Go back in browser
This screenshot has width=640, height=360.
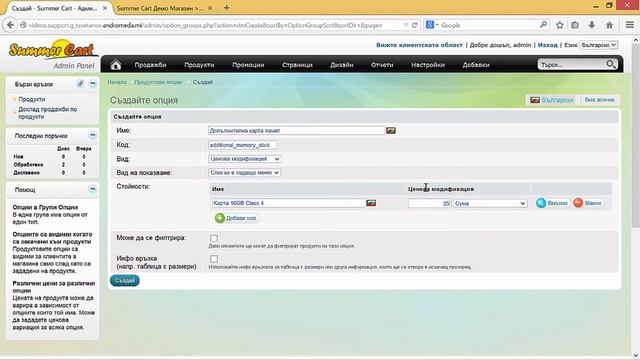pyautogui.click(x=10, y=25)
